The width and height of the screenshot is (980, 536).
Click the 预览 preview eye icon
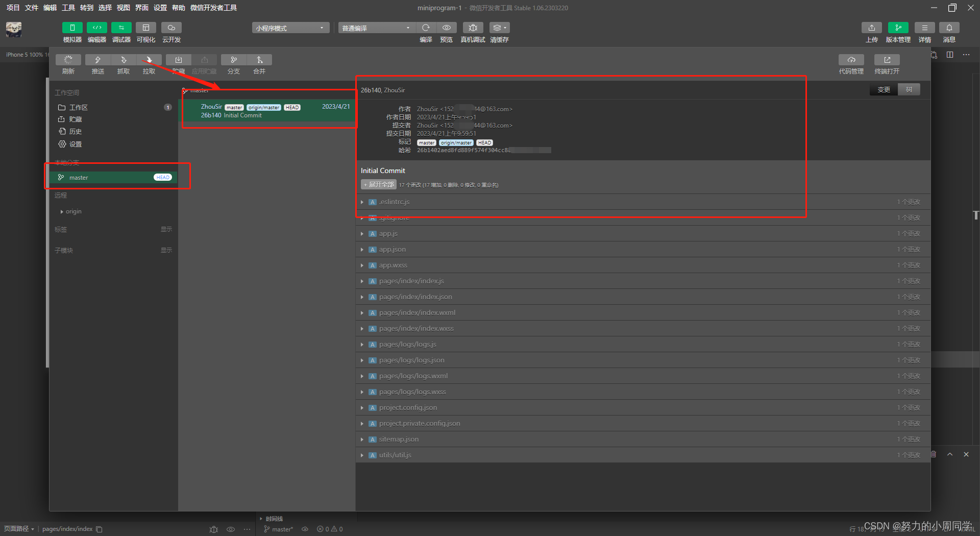(447, 28)
